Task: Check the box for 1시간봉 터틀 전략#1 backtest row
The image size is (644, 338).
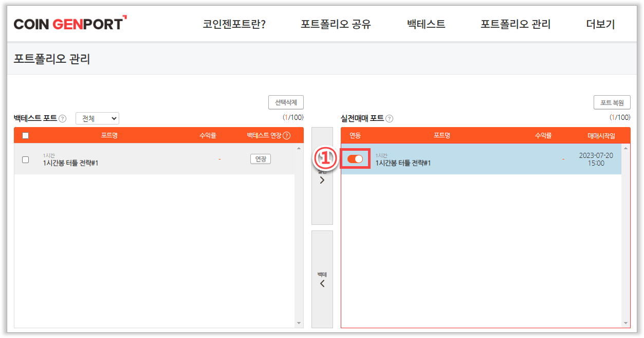Action: coord(25,159)
